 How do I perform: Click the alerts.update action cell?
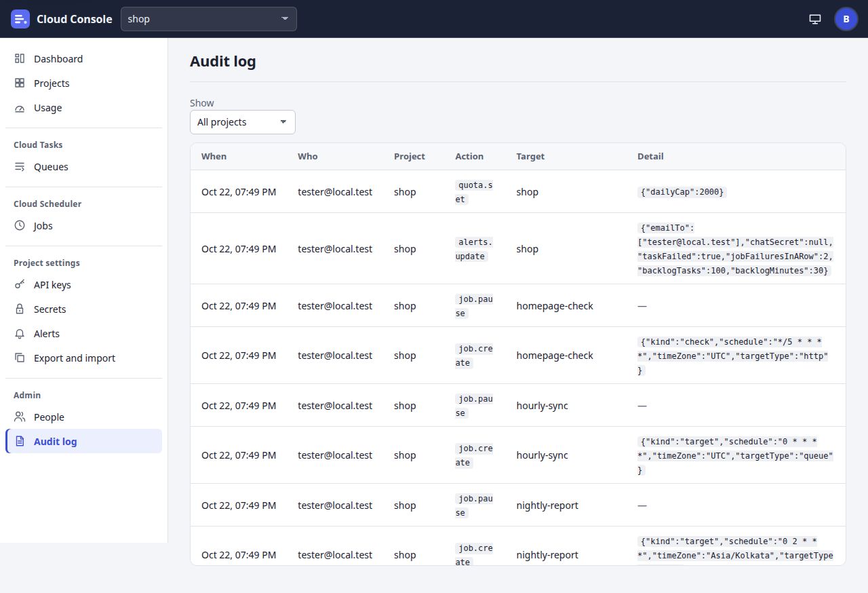pyautogui.click(x=474, y=249)
